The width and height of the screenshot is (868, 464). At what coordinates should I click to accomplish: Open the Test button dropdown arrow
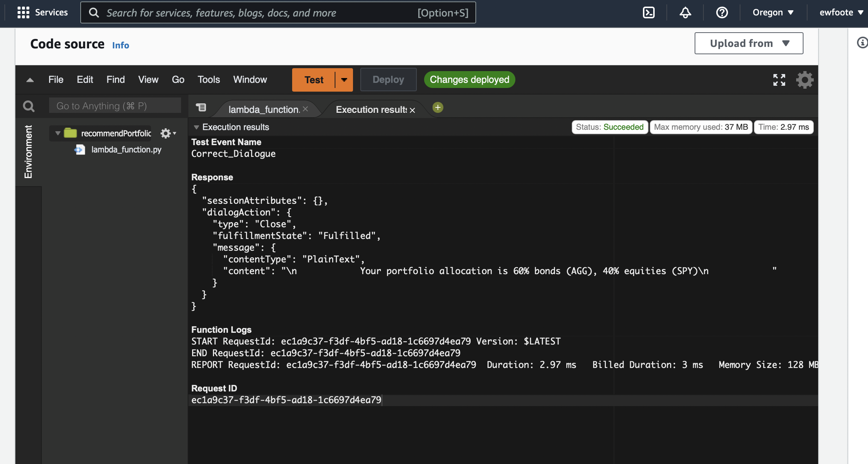(x=344, y=80)
